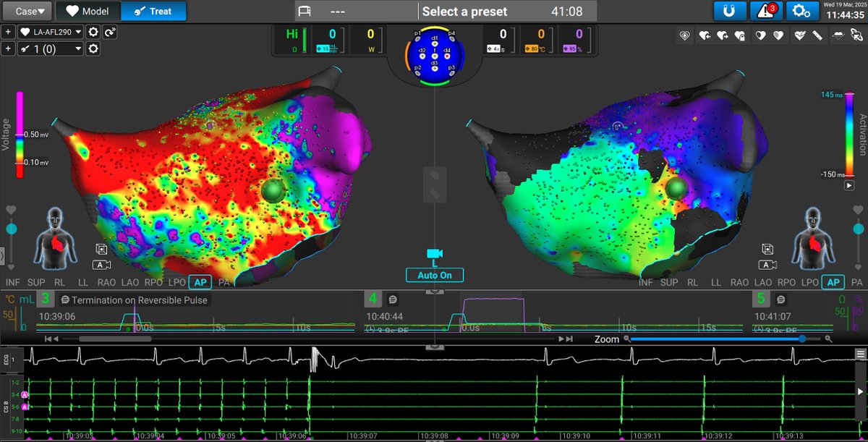Select ablation number 5 entry
The height and width of the screenshot is (442, 868).
pos(761,299)
